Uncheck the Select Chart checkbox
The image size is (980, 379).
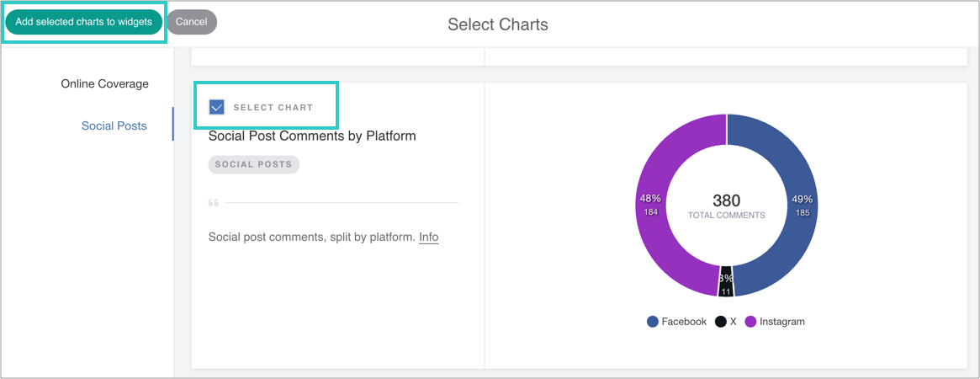coord(217,107)
